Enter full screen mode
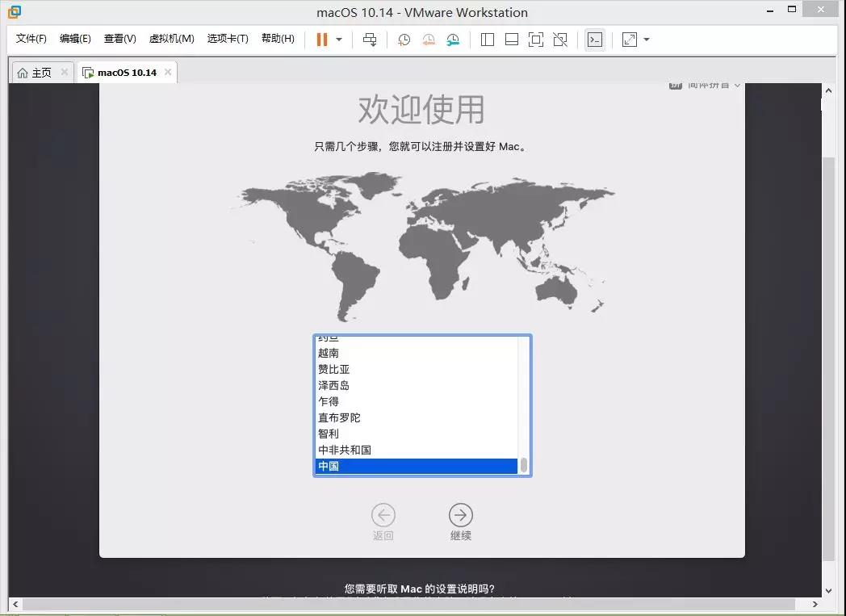Viewport: 846px width, 616px height. (535, 40)
